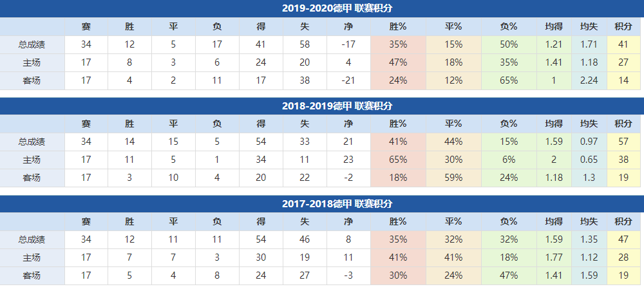The image size is (644, 289).
Task: Select 总成绩 row label in 2019-2020 table
Action: click(x=32, y=44)
